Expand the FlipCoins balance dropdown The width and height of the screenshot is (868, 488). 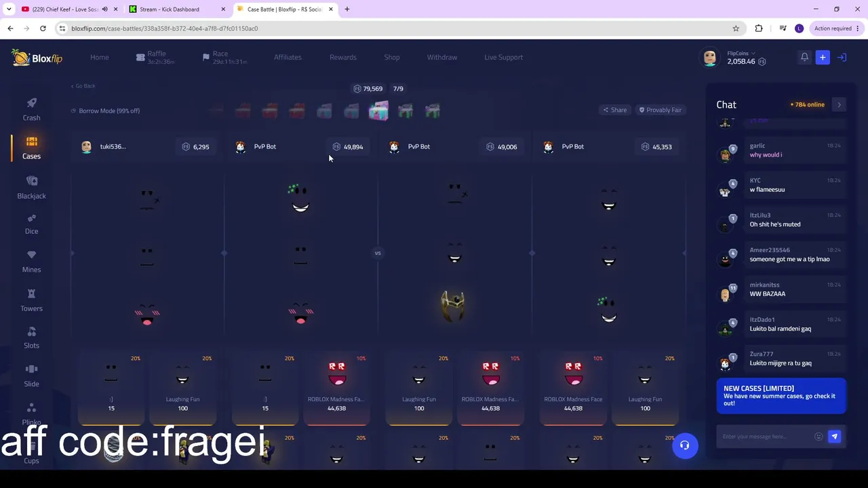pos(753,54)
